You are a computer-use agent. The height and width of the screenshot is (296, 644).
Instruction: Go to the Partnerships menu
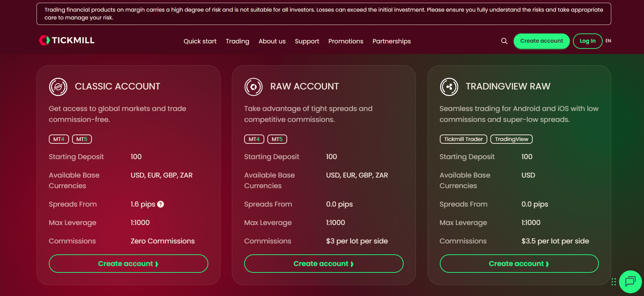(391, 41)
